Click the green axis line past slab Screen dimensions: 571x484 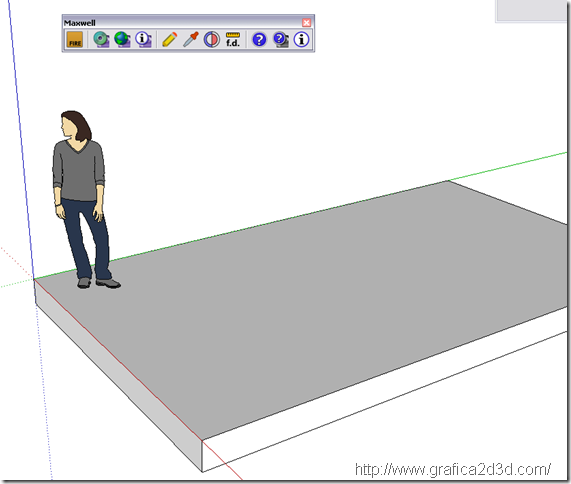tap(508, 166)
